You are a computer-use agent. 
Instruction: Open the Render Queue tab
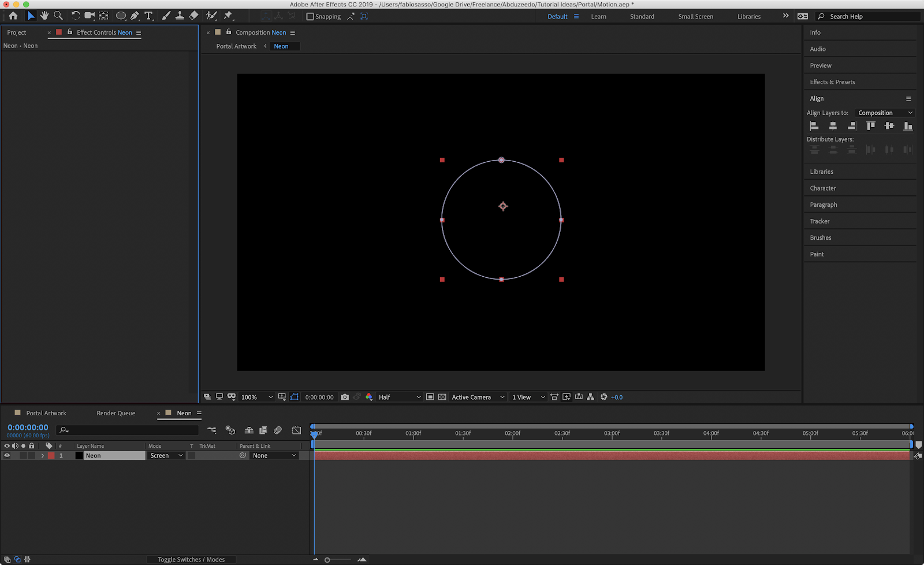(115, 413)
